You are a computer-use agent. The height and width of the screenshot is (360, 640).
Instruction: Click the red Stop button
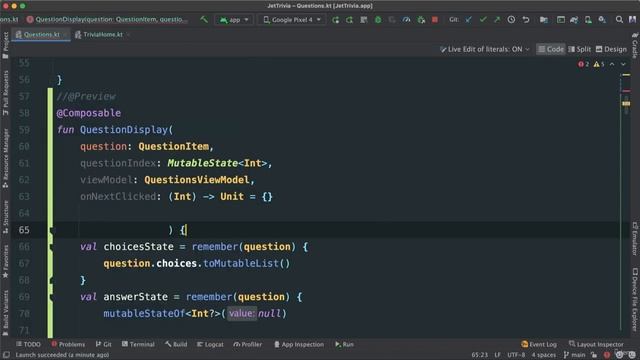(435, 20)
